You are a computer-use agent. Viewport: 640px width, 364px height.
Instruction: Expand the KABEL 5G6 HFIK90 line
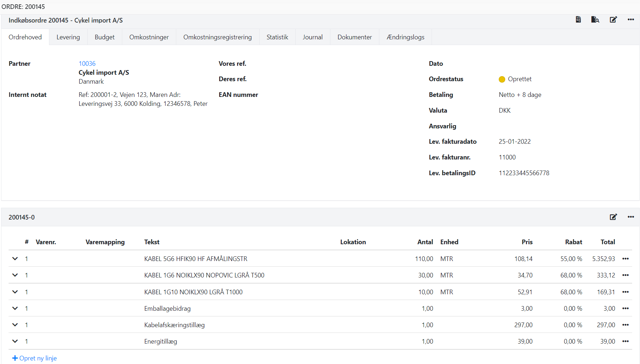click(15, 259)
